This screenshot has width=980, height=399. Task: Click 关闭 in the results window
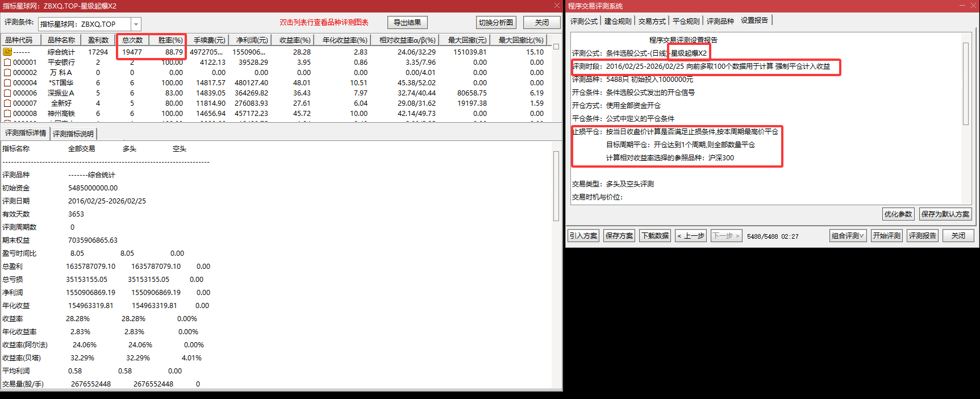(542, 22)
